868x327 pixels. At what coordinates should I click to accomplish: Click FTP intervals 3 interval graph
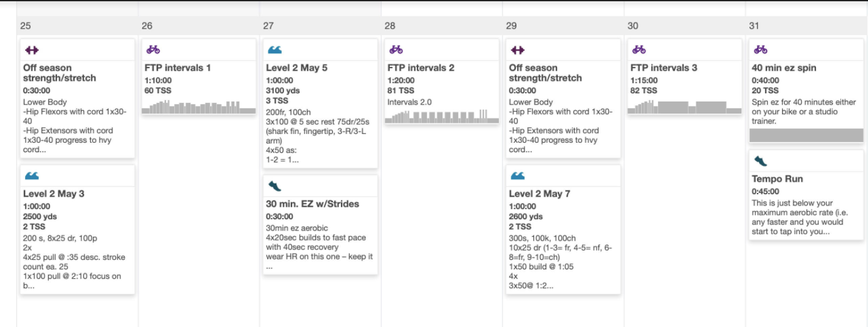[x=684, y=107]
